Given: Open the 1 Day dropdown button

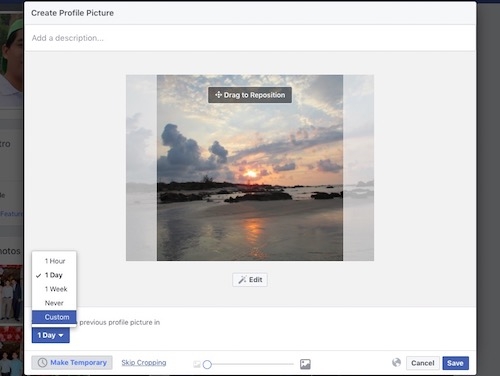Looking at the screenshot, I should (51, 335).
